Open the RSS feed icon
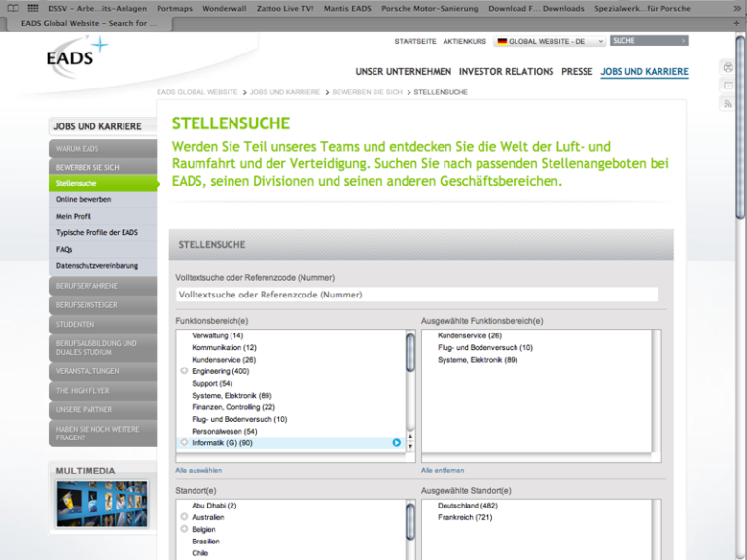 (728, 104)
